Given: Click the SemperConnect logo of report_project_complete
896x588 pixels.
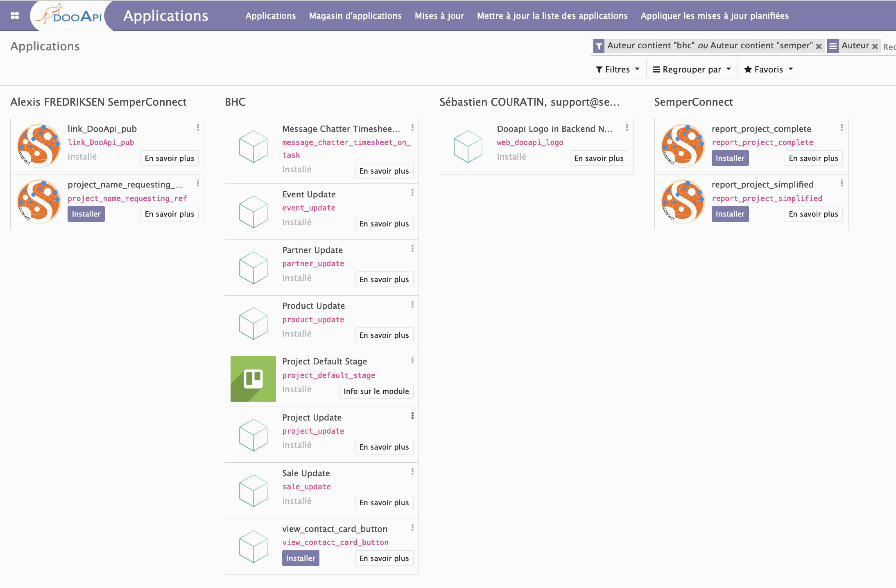Looking at the screenshot, I should [x=683, y=146].
